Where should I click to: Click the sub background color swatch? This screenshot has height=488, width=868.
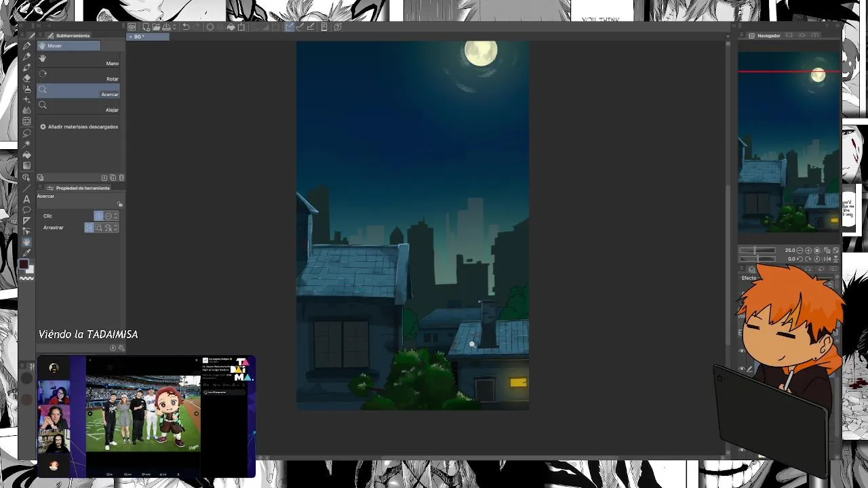pyautogui.click(x=31, y=269)
